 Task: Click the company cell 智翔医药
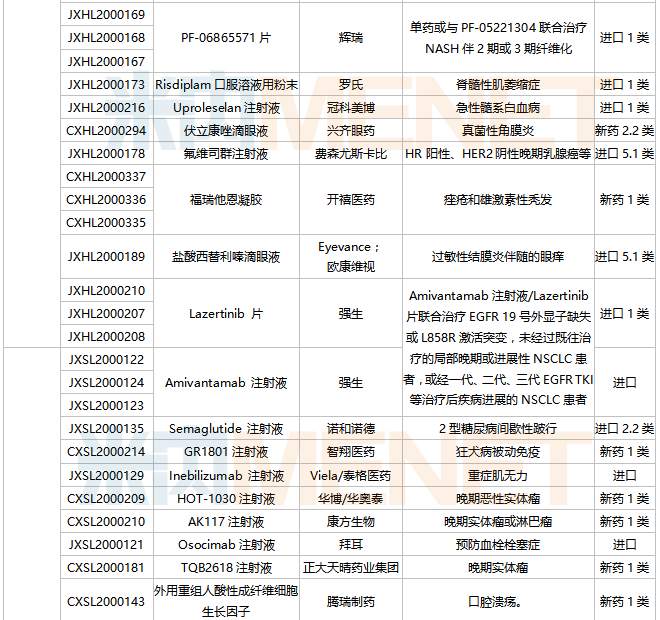click(x=351, y=452)
